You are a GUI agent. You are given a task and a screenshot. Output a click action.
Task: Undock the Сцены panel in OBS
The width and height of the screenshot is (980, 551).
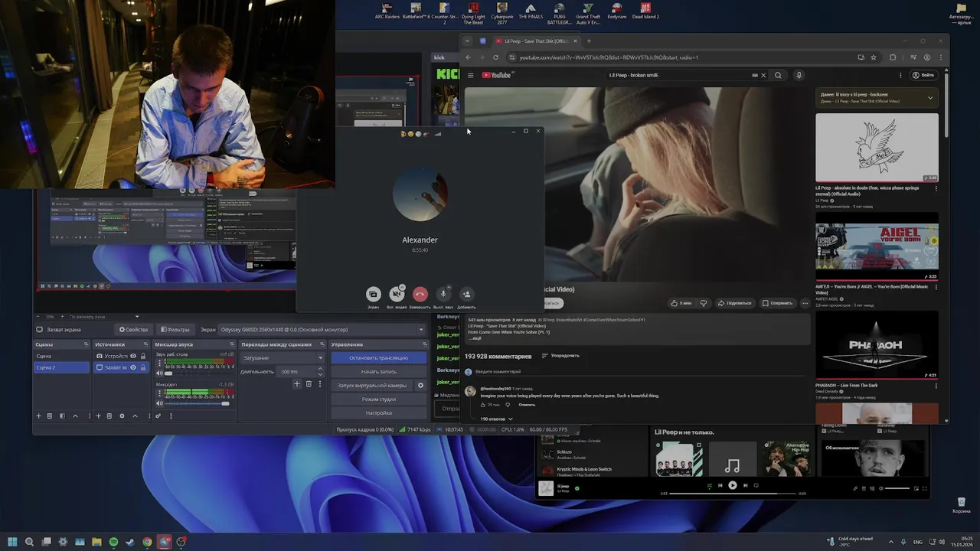point(86,344)
